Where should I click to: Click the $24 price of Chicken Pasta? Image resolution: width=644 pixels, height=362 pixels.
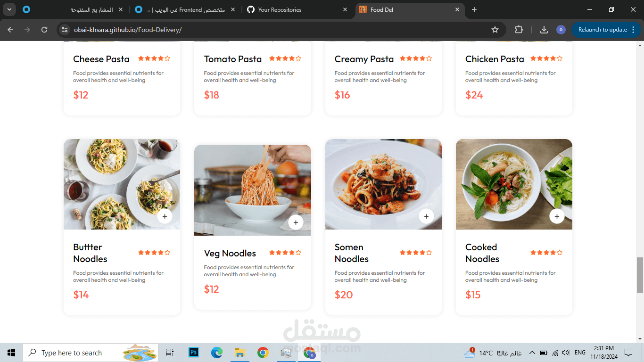tap(474, 95)
